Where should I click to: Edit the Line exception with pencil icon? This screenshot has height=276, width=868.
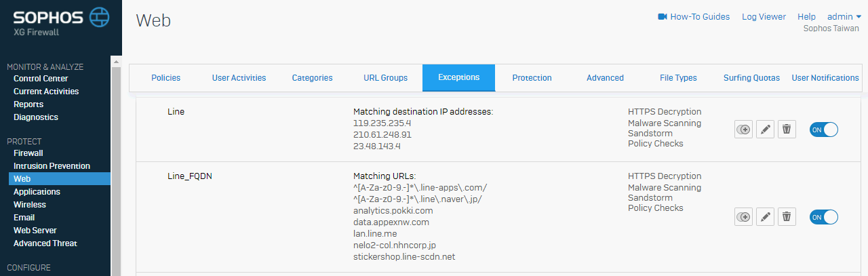point(766,129)
